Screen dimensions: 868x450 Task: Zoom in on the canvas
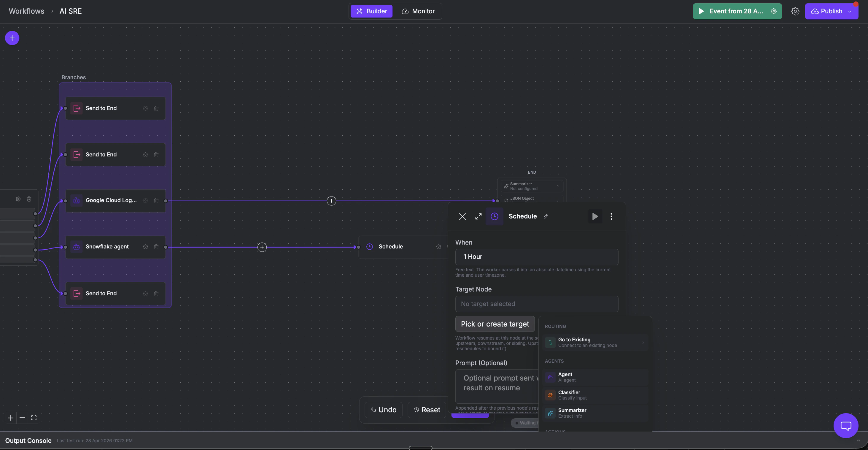11,418
